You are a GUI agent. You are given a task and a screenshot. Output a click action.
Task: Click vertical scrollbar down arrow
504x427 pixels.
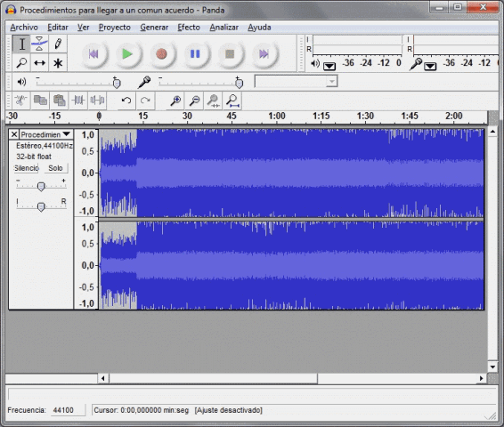click(492, 367)
